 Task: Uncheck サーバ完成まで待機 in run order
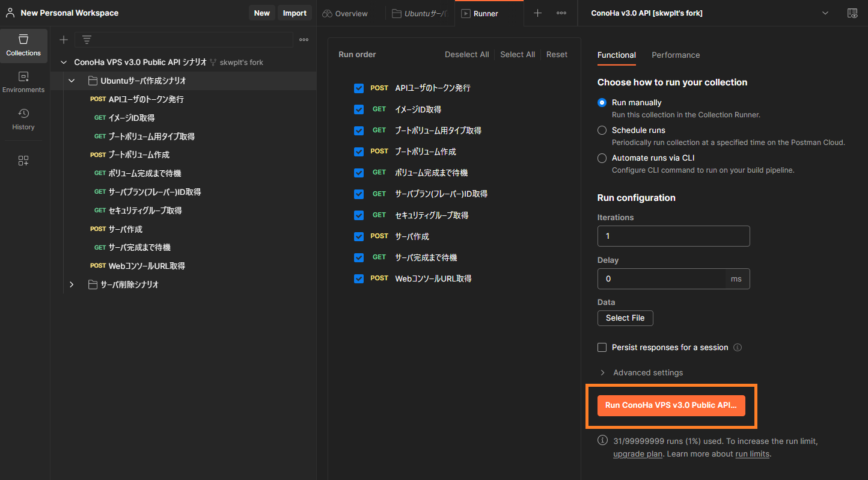(x=359, y=257)
